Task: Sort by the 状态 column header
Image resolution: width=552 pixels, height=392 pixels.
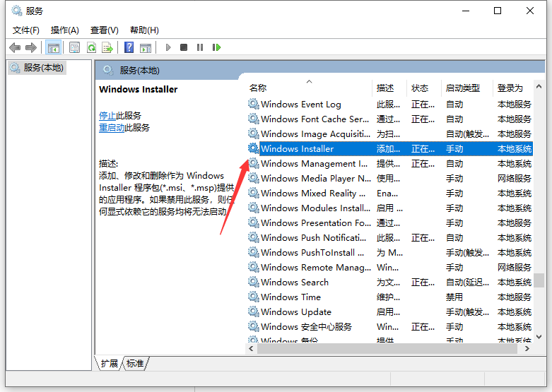Action: click(x=420, y=88)
